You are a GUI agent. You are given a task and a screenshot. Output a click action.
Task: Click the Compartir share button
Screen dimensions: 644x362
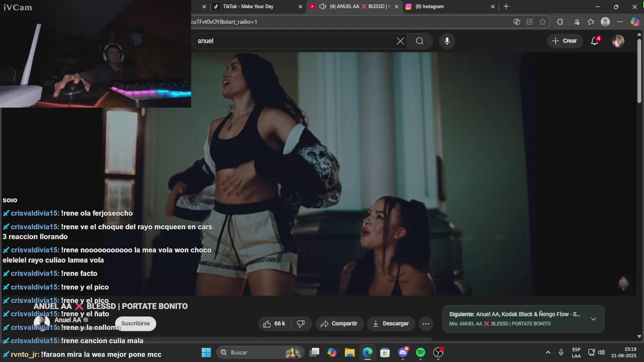339,324
